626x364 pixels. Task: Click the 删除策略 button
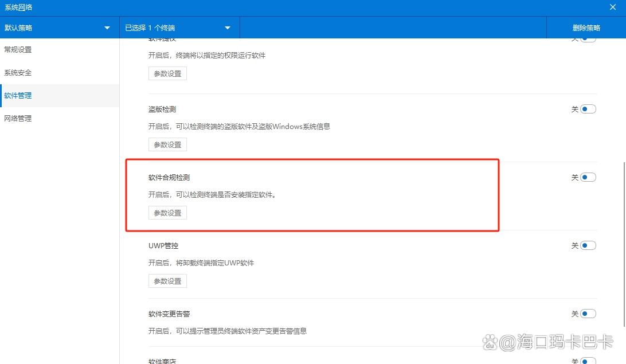586,27
